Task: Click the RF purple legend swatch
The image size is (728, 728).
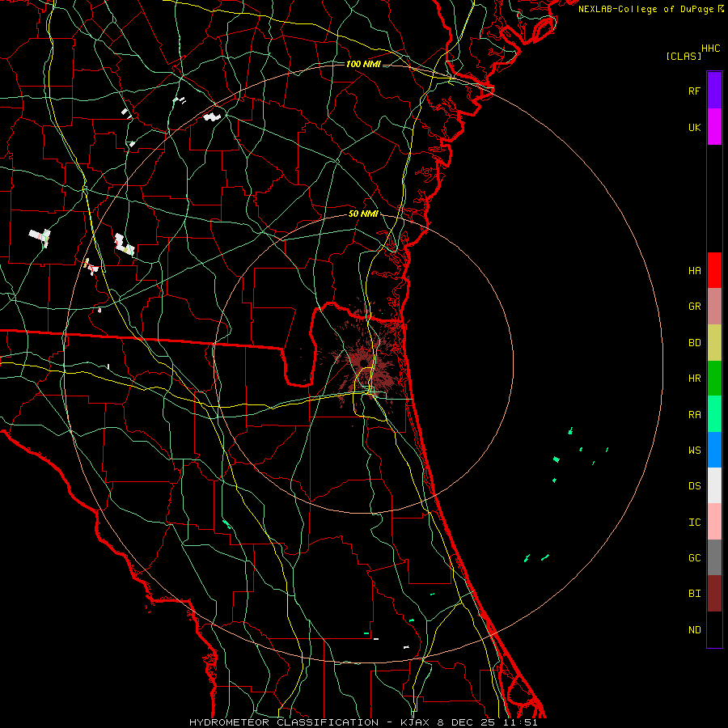Action: pyautogui.click(x=714, y=91)
